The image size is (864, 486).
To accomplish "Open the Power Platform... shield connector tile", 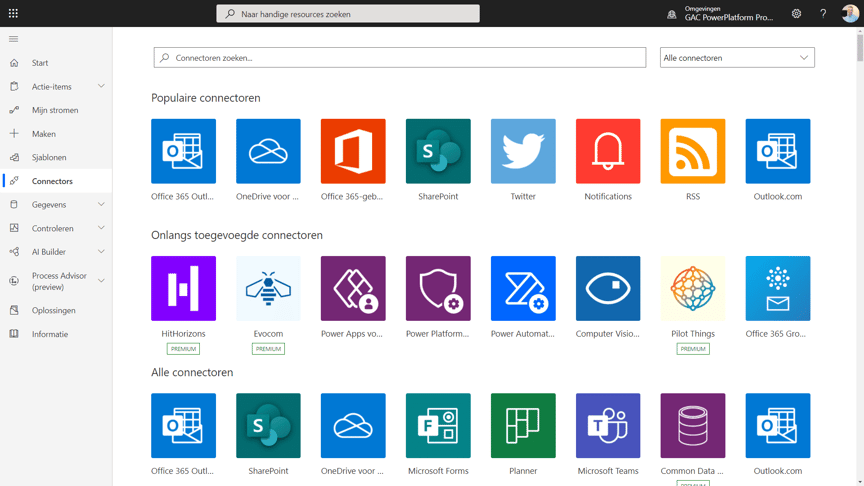I will [x=438, y=288].
